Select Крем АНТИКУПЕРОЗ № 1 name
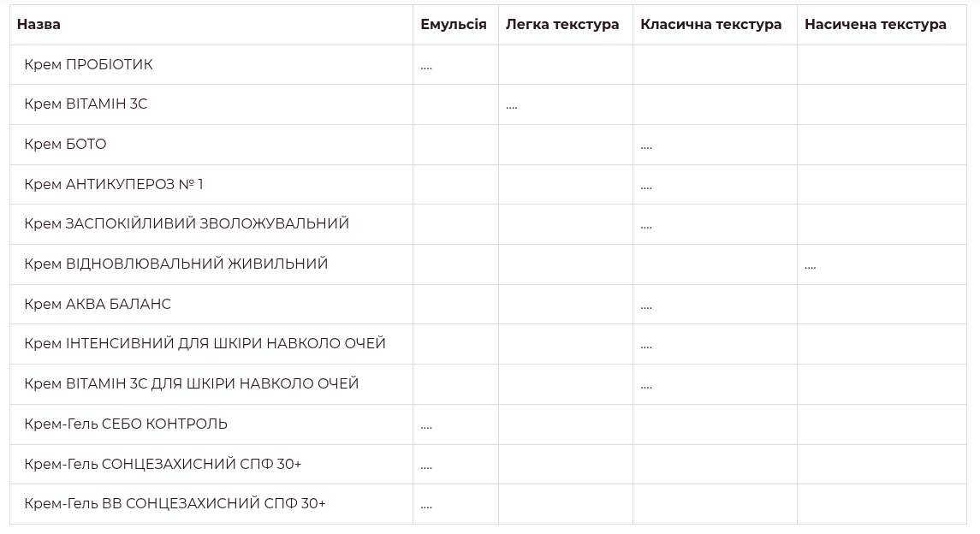 pyautogui.click(x=114, y=184)
